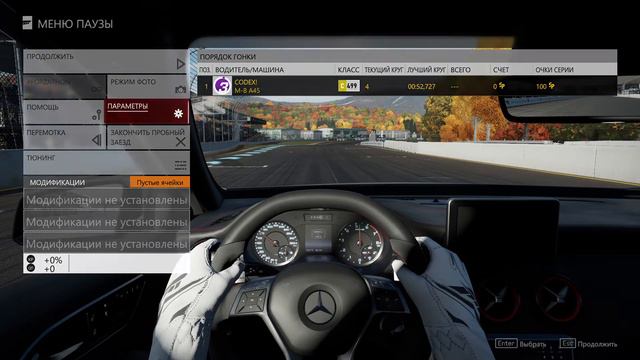Open photo mode via camera icon

point(180,89)
